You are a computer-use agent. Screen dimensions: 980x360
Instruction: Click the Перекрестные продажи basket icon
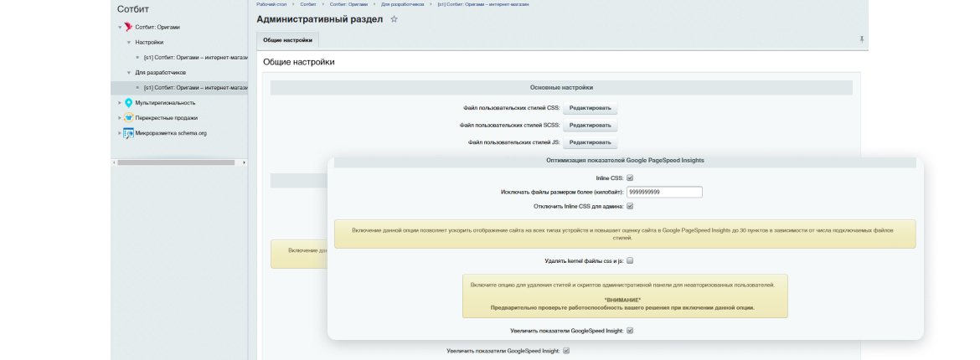128,117
